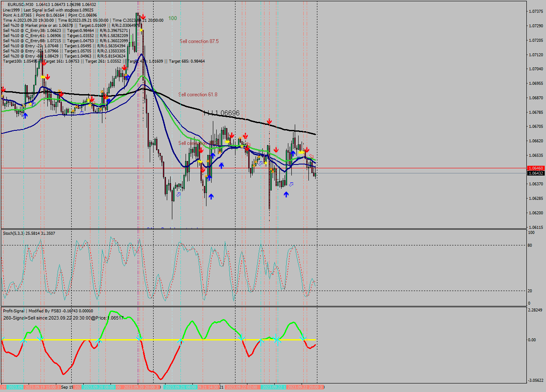Screen dimensions: 546x392
Task: Click the red sell arrow above the highest candle
Action: point(143,17)
